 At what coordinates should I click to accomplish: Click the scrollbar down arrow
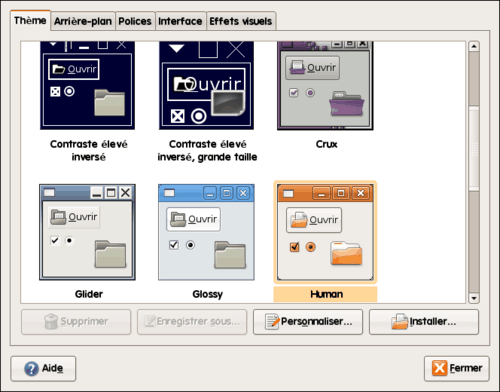pos(474,298)
